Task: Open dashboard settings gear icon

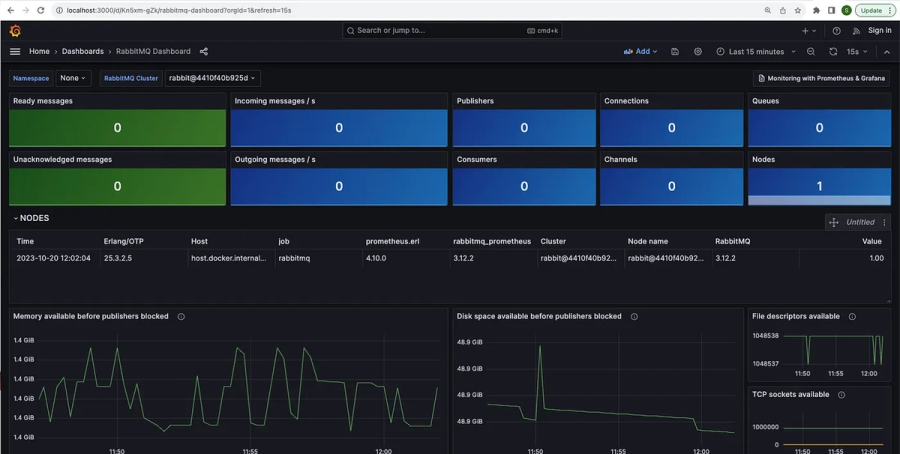Action: (698, 52)
